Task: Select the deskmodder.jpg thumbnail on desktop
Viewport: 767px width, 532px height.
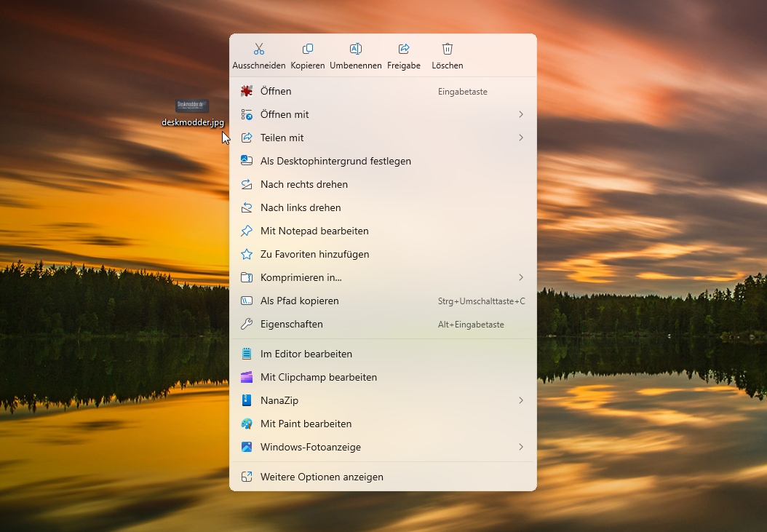Action: click(x=192, y=106)
